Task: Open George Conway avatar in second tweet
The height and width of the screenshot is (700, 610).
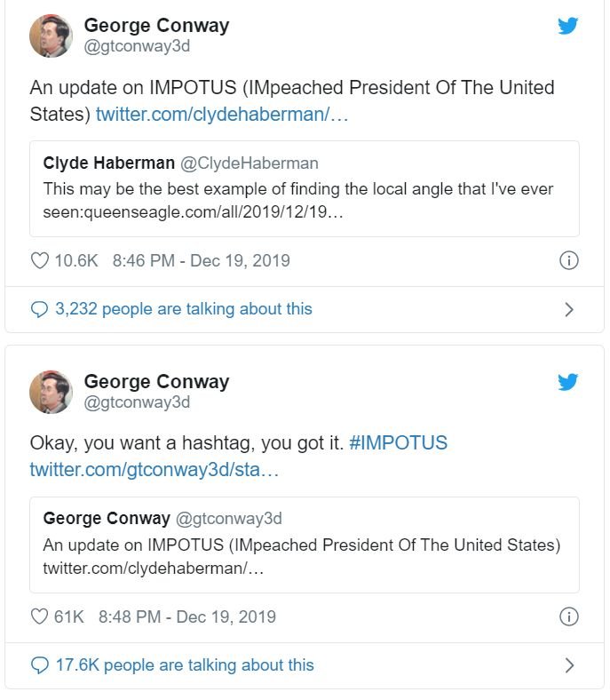Action: 51,392
